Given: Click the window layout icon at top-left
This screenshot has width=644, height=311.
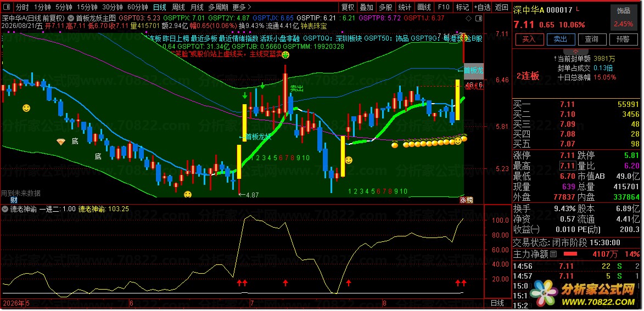Looking at the screenshot, I should [8, 7].
